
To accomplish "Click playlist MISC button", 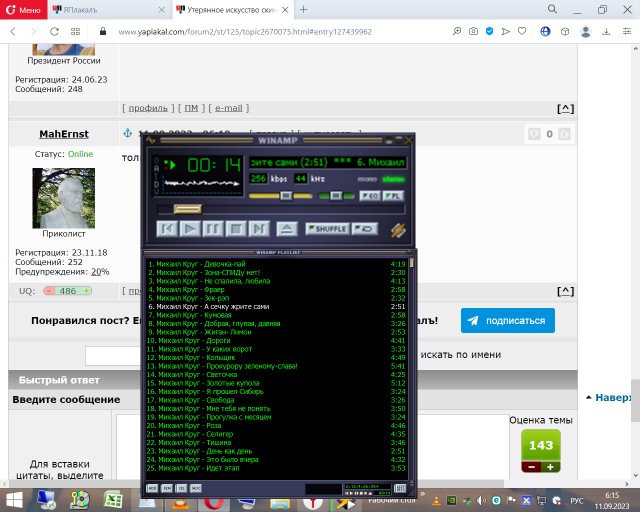I will [196, 488].
